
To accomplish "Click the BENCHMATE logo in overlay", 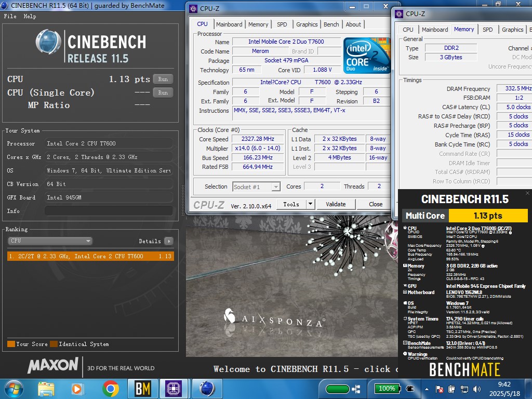I will pos(464,369).
